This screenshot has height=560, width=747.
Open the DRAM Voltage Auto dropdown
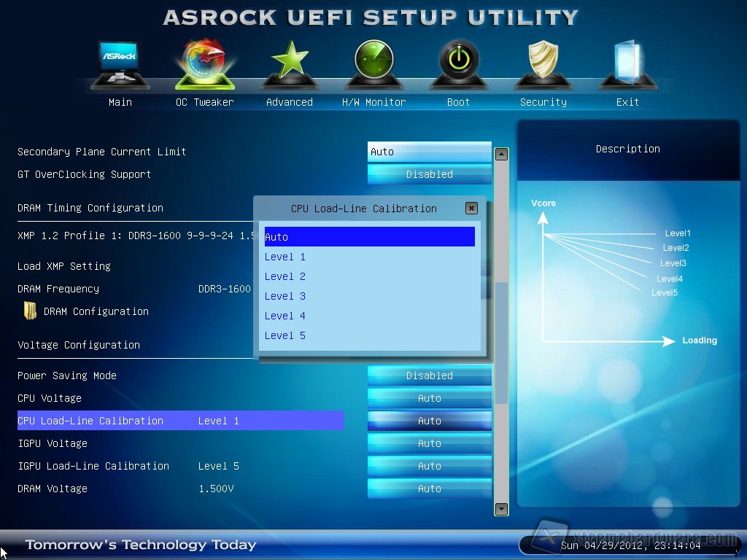tap(429, 489)
